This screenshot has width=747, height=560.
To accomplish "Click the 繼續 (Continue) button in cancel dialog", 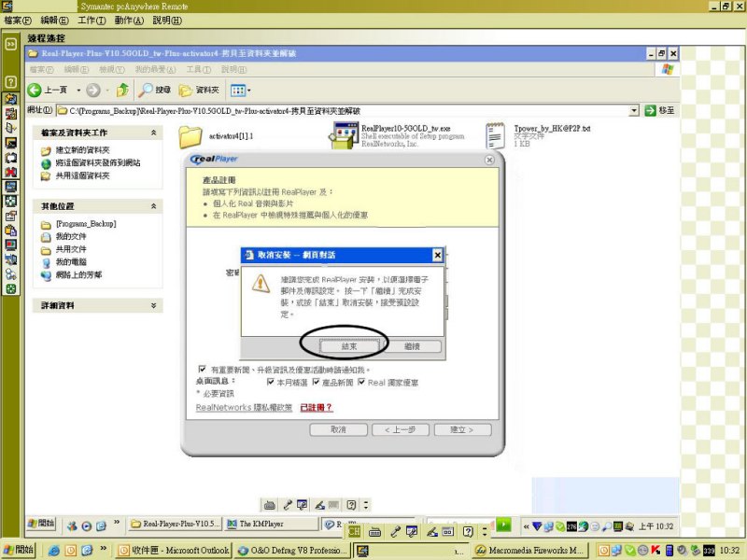I will tap(412, 346).
